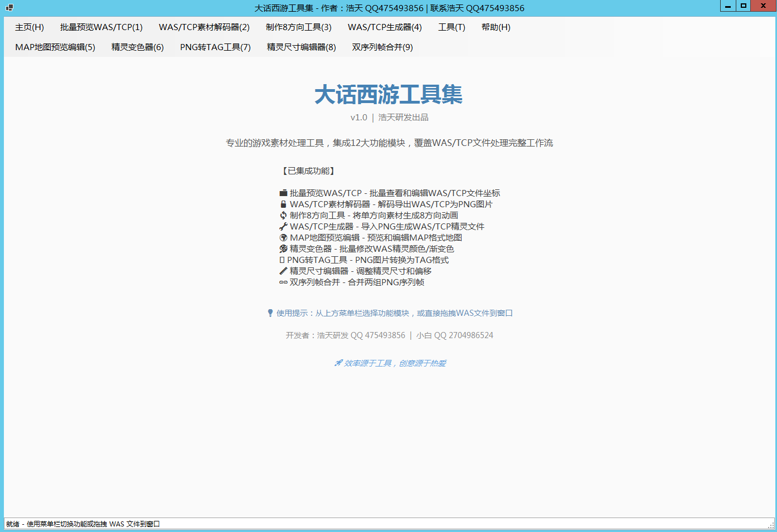Click the rocket icon beside the slogan text

tap(337, 363)
